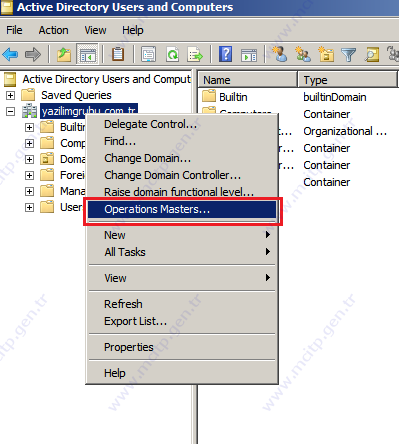Open the View menu in menu bar
Viewport: 399px width, 444px height.
click(x=95, y=30)
